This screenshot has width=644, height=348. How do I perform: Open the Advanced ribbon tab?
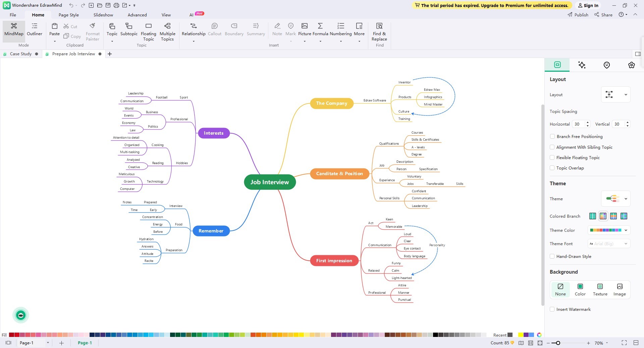(x=137, y=15)
